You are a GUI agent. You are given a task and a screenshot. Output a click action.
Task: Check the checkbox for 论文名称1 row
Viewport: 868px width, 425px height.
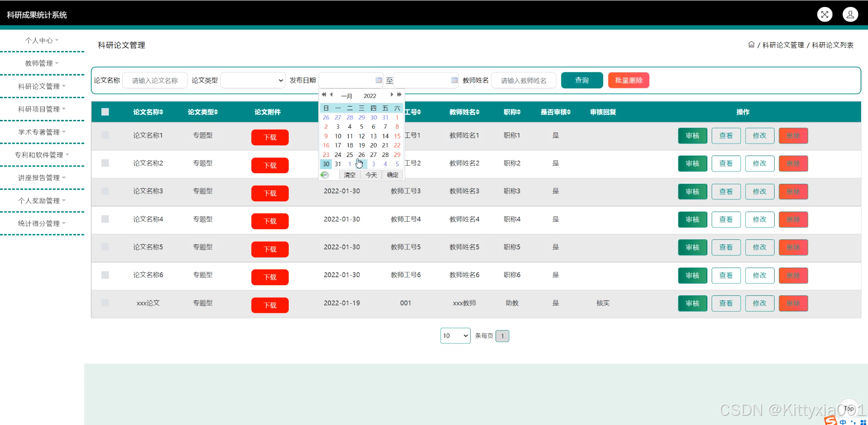pos(105,135)
